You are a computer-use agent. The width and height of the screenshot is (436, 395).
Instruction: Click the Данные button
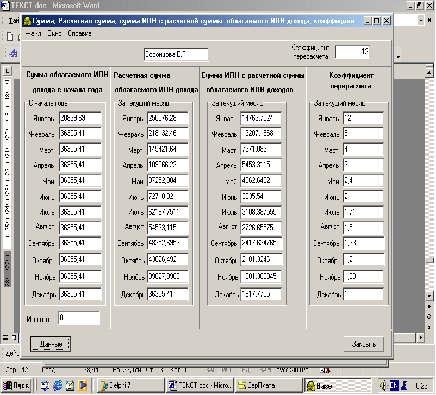50,344
